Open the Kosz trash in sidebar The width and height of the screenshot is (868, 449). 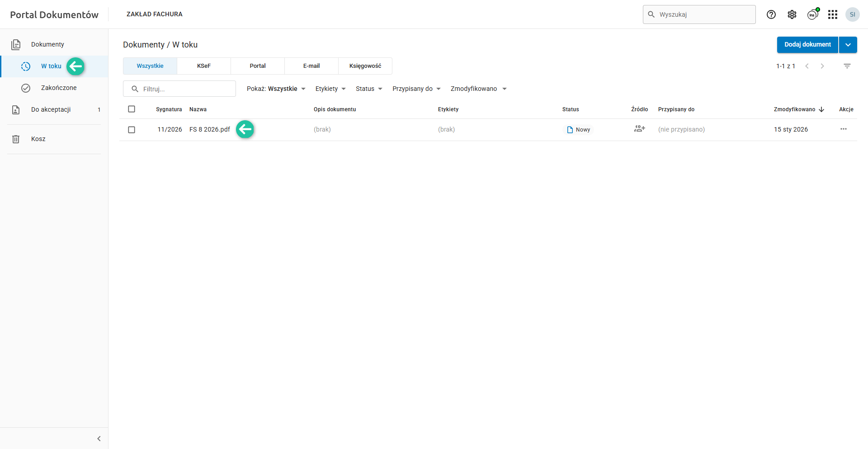38,139
